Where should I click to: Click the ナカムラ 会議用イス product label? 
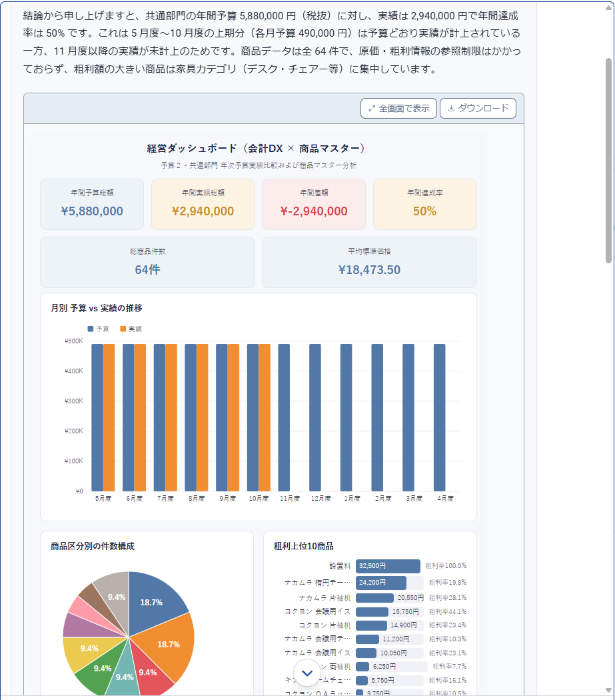(x=317, y=653)
